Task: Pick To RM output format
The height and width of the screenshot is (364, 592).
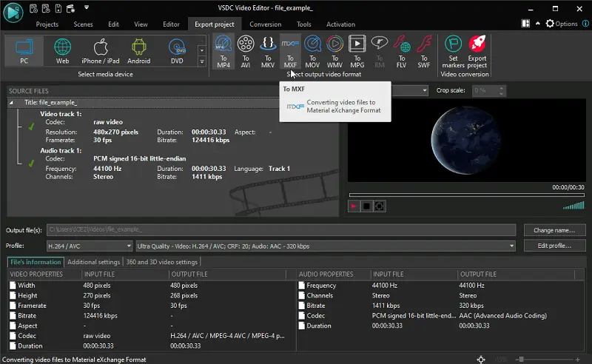Action: 380,51
